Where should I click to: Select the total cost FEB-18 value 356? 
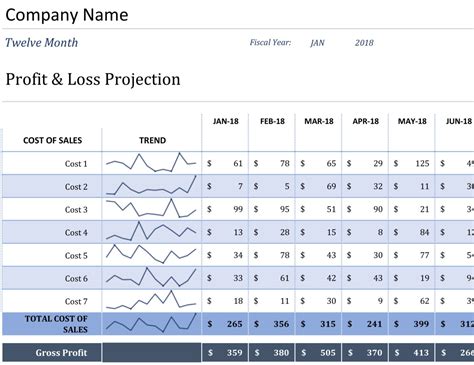pos(281,324)
